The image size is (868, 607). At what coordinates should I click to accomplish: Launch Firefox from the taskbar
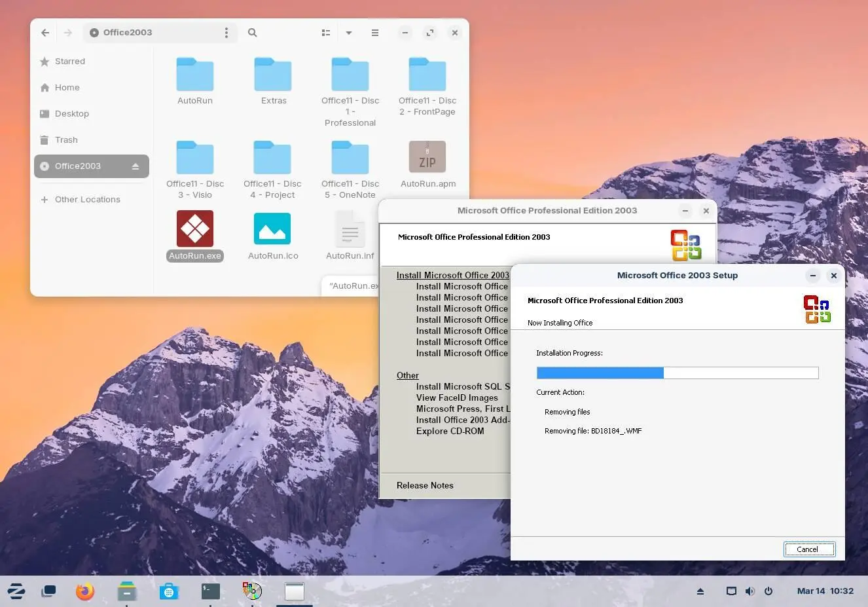pos(84,592)
